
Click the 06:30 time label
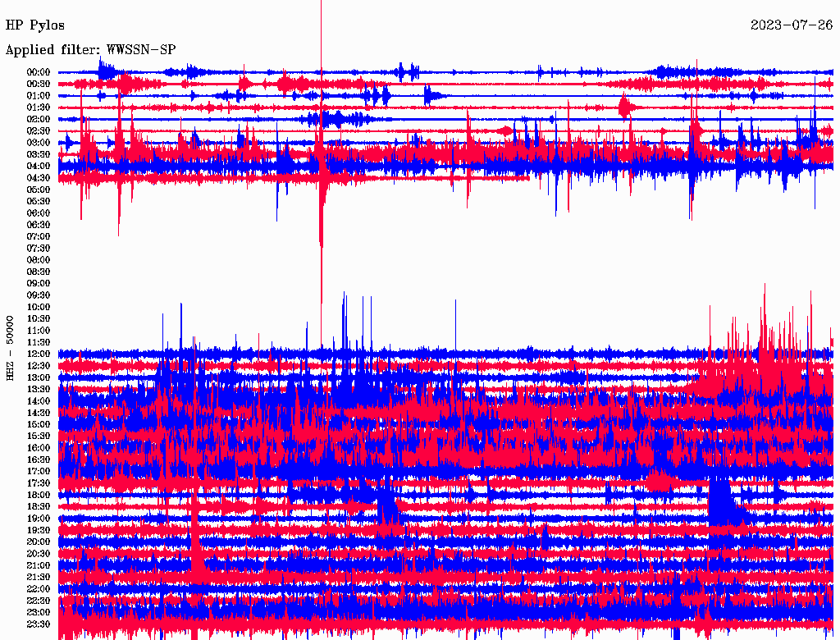pos(39,225)
